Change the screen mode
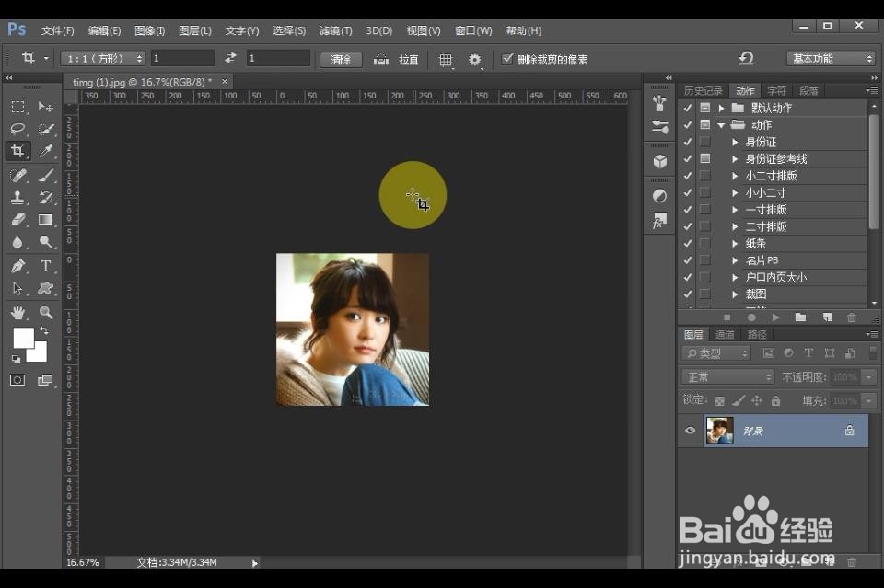 [45, 380]
